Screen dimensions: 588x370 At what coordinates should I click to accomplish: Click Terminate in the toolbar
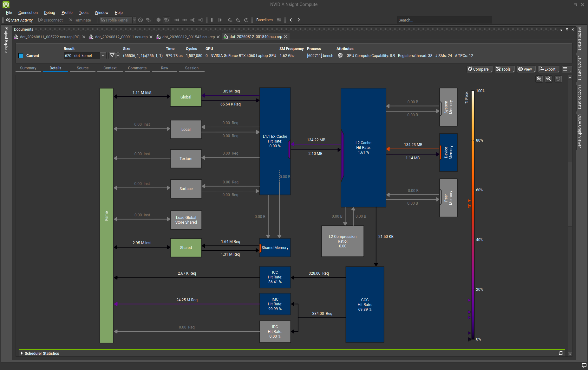pyautogui.click(x=80, y=20)
